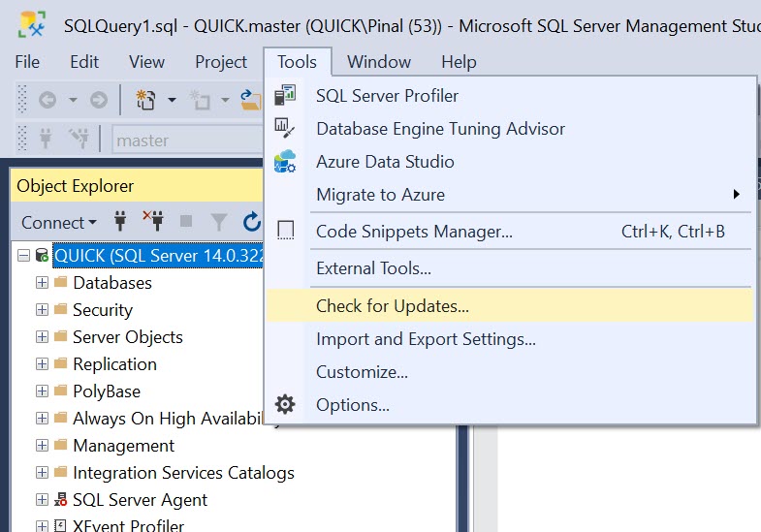
Task: Click the Azure Data Studio cloud icon
Action: tap(285, 161)
